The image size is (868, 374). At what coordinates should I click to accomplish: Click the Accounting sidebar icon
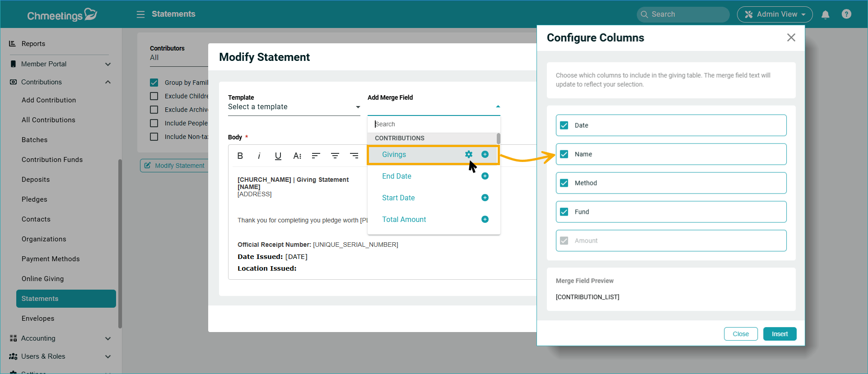click(x=13, y=338)
